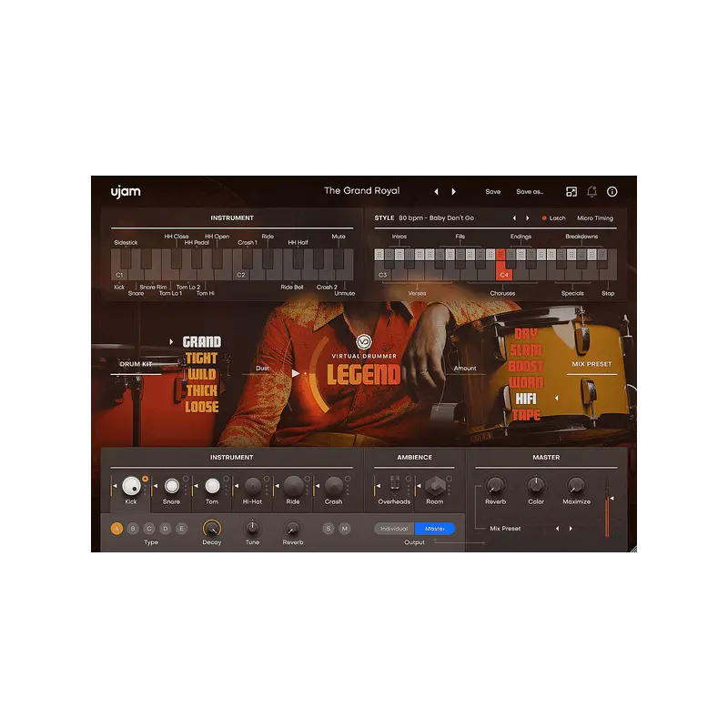Click the Virtual Drummer VD emblem
The image size is (728, 728).
click(364, 342)
